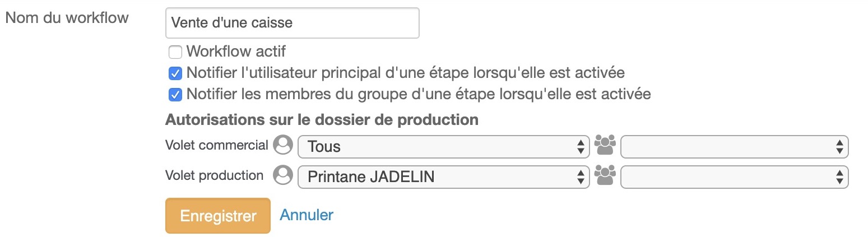The width and height of the screenshot is (868, 237).
Task: Click the Volet production label
Action: coord(214,175)
